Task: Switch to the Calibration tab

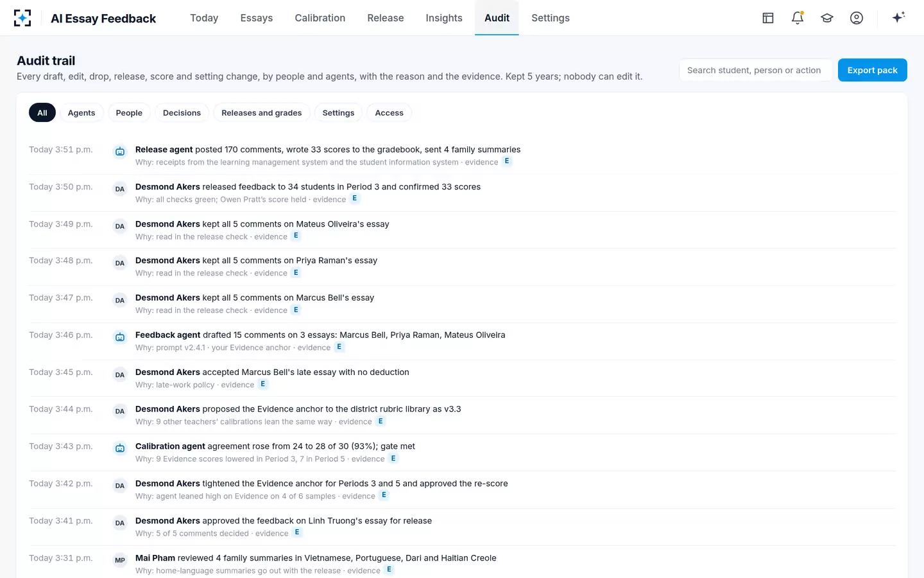Action: coord(320,18)
